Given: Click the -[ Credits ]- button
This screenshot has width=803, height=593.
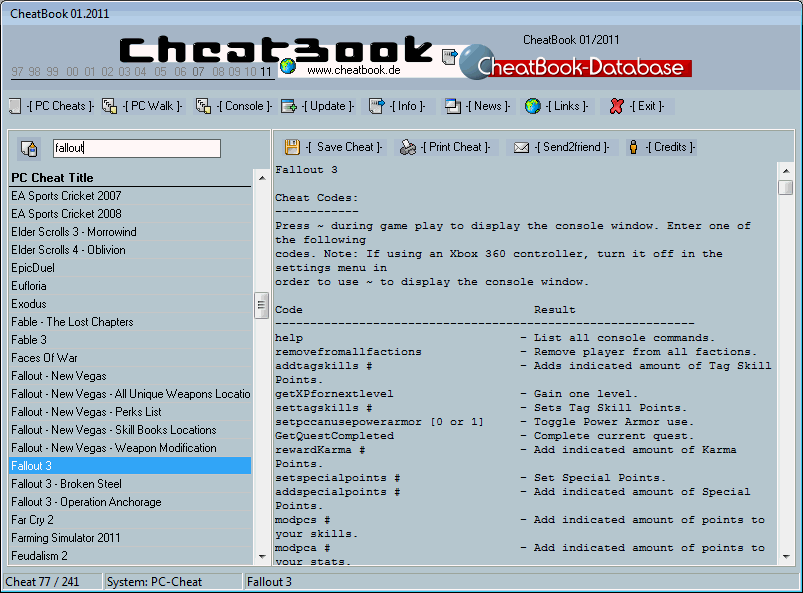Looking at the screenshot, I should click(x=670, y=147).
